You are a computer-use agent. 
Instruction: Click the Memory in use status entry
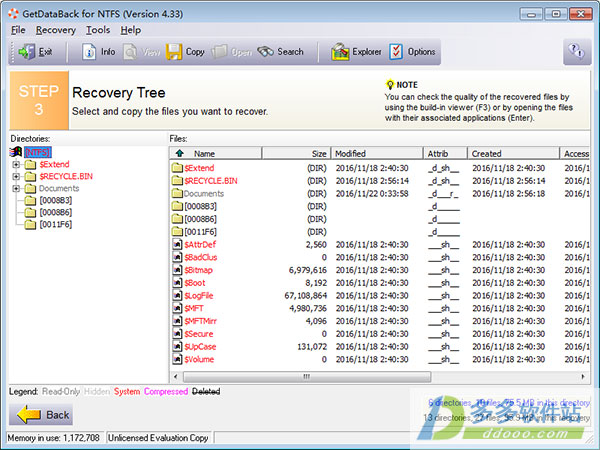point(54,437)
